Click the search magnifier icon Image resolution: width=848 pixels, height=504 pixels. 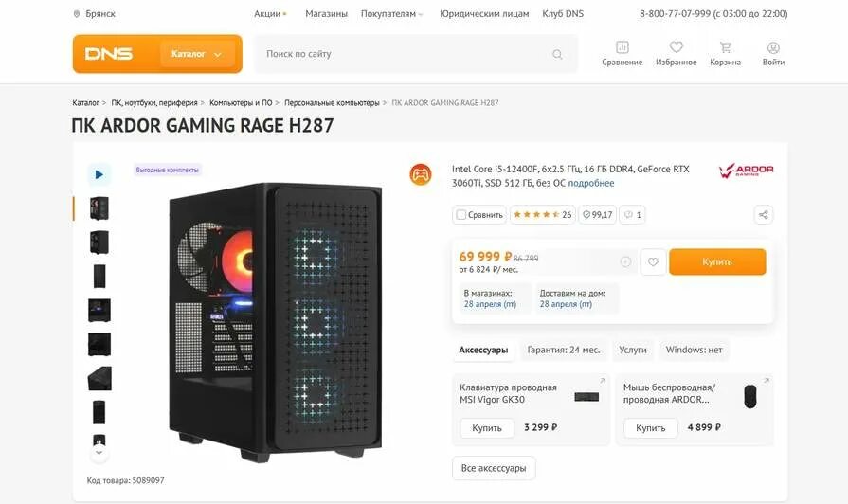557,54
